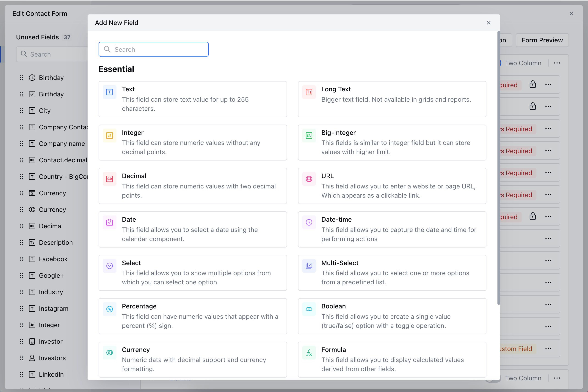Select the Long Text field icon
The image size is (588, 392).
coord(309,92)
